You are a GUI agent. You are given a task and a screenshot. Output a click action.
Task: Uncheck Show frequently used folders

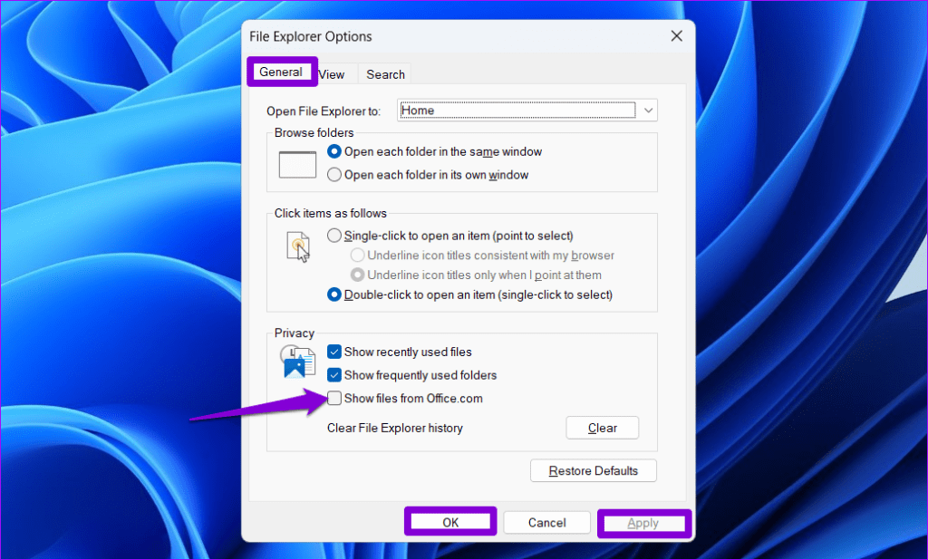point(334,375)
